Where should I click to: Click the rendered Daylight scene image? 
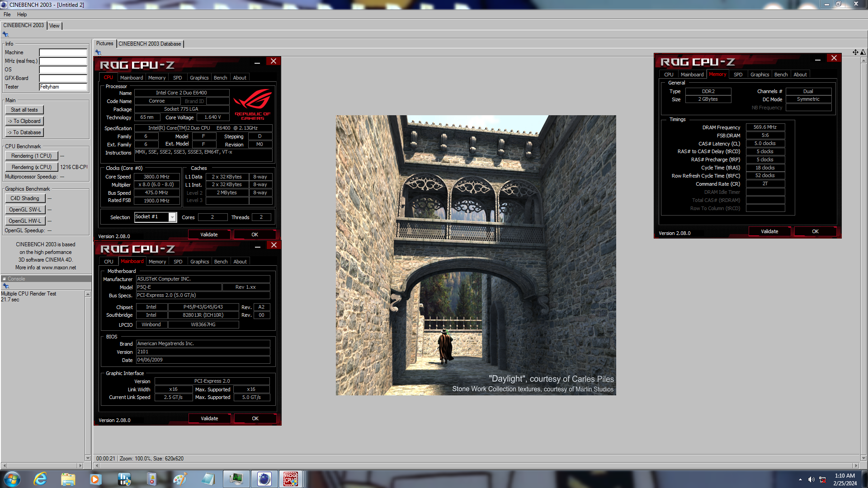[476, 255]
